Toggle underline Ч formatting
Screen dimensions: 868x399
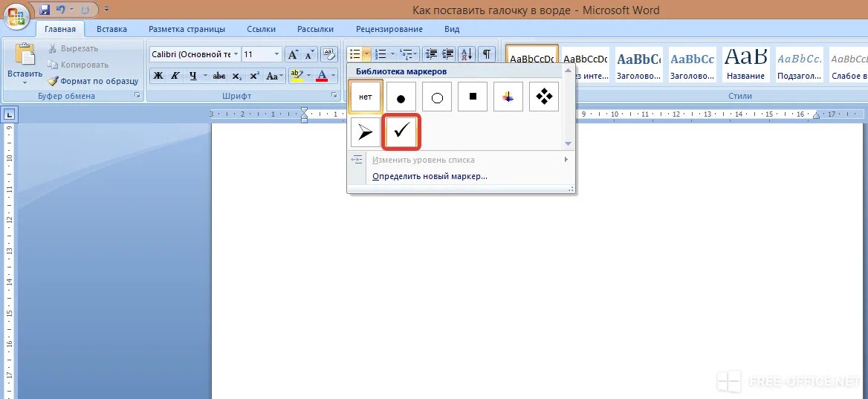click(x=192, y=76)
